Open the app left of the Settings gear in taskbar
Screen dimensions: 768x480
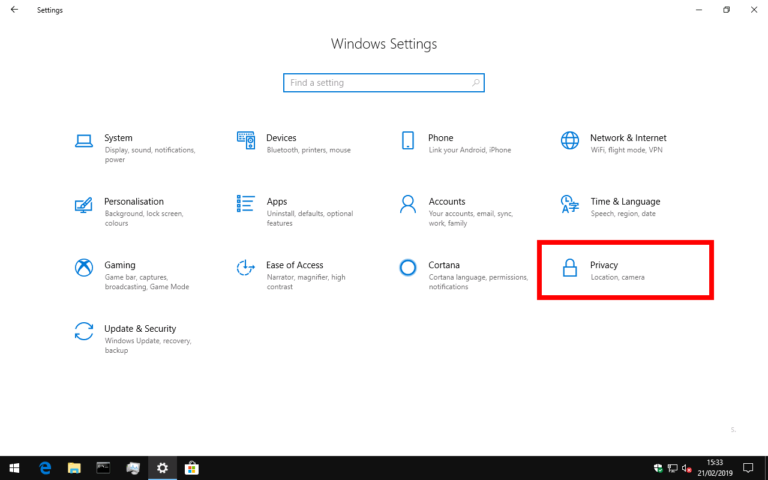pyautogui.click(x=133, y=468)
